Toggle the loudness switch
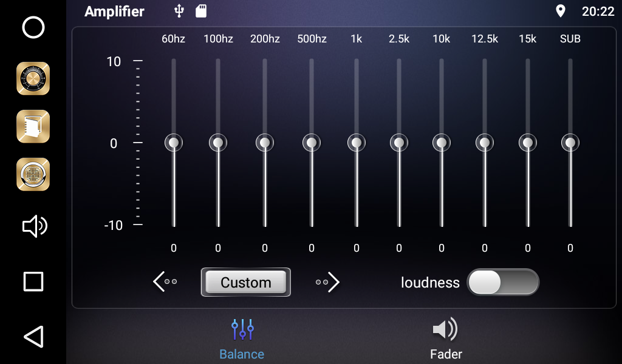622x364 pixels. (502, 282)
